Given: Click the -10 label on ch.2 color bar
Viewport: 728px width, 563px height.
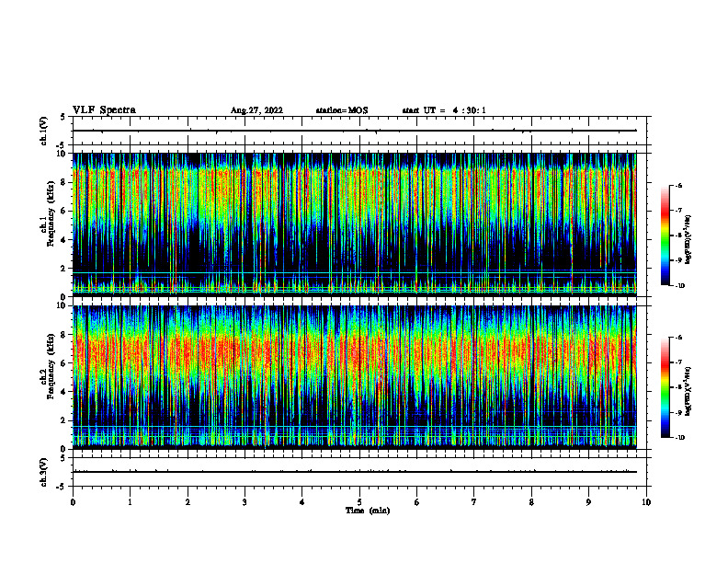Looking at the screenshot, I should tap(680, 438).
